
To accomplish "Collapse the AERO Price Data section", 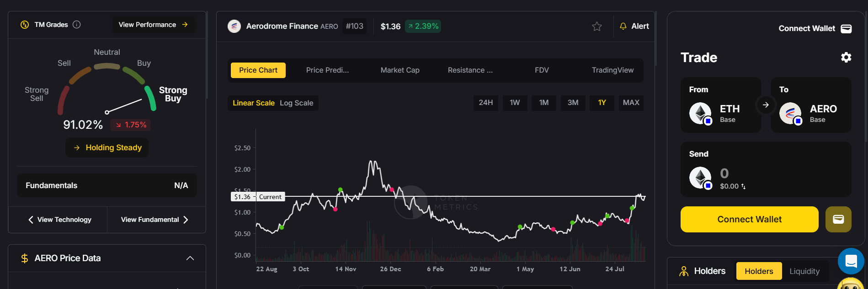I will pos(190,258).
